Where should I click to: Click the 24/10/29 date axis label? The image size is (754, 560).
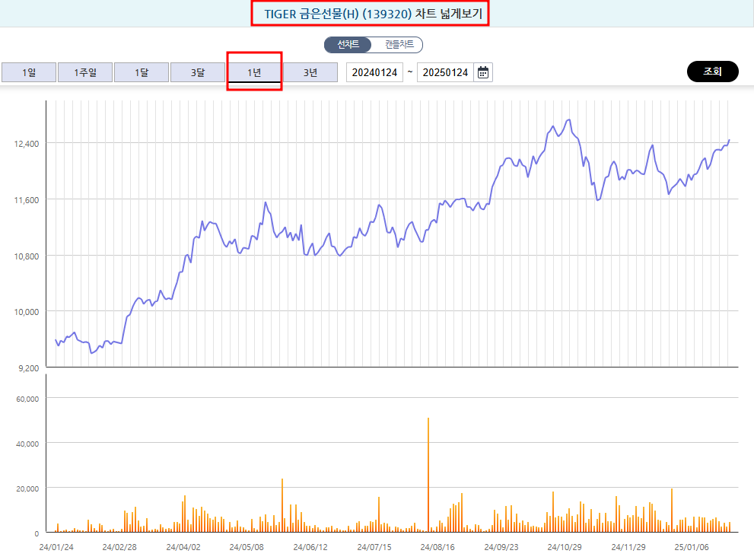pyautogui.click(x=565, y=547)
